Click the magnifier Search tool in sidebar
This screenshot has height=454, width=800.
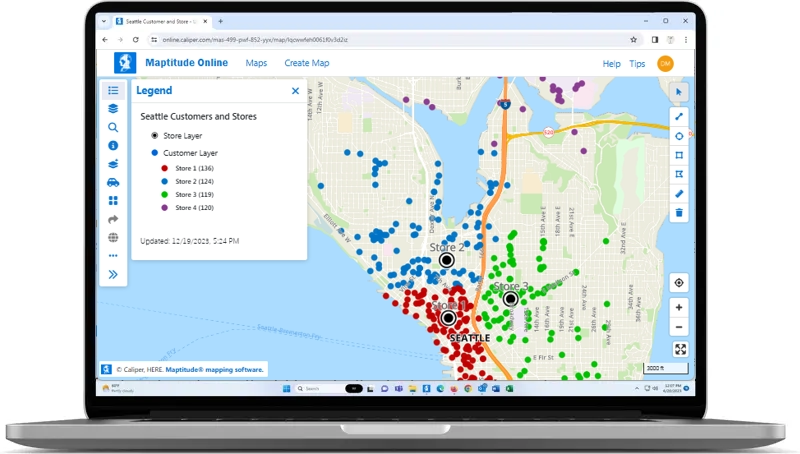tap(113, 128)
